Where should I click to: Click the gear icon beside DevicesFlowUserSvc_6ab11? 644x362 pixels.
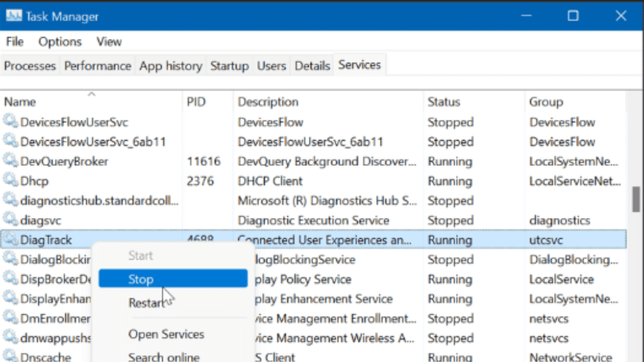pyautogui.click(x=10, y=141)
